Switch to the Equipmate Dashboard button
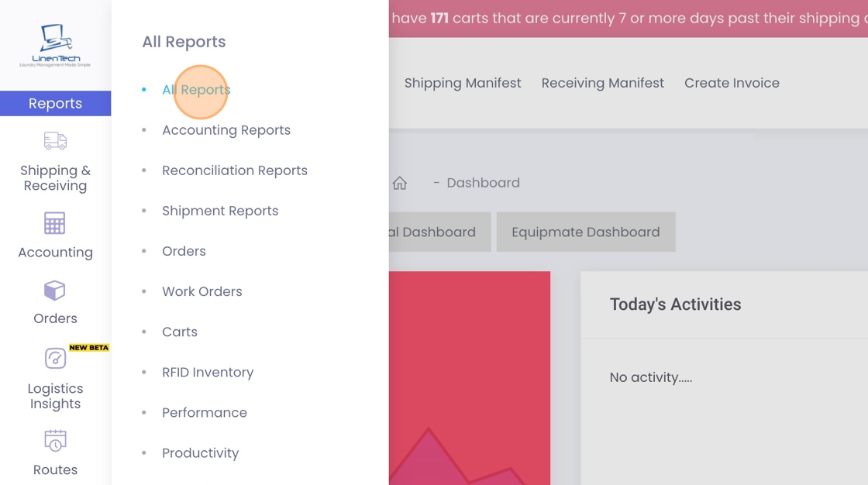The image size is (868, 485). tap(586, 232)
